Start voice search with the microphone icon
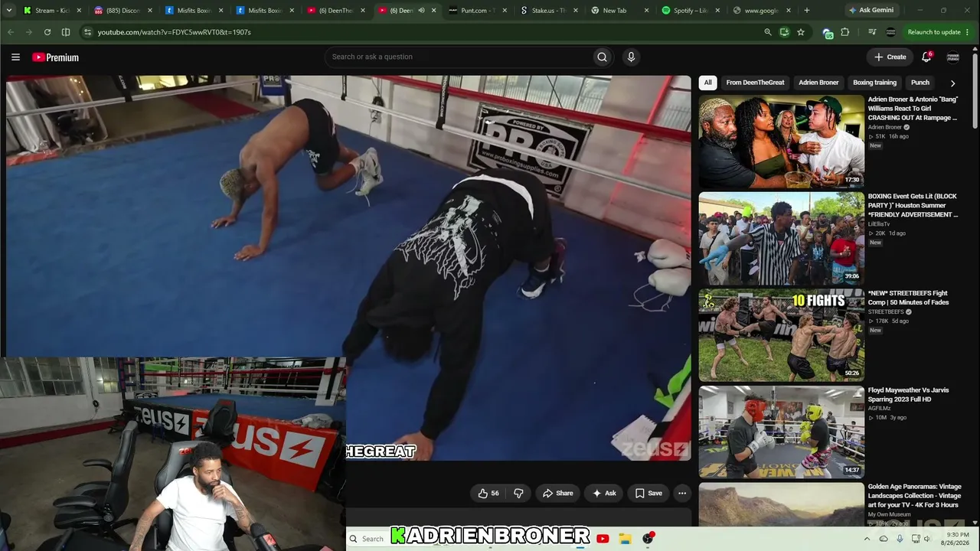The image size is (980, 551). [631, 57]
